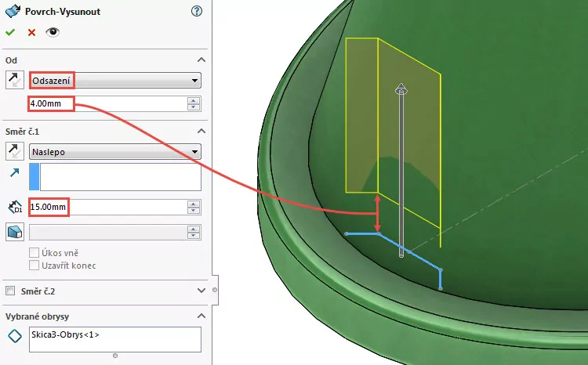588x365 pixels.
Task: Toggle the draft on/off icon
Action: [x=15, y=232]
